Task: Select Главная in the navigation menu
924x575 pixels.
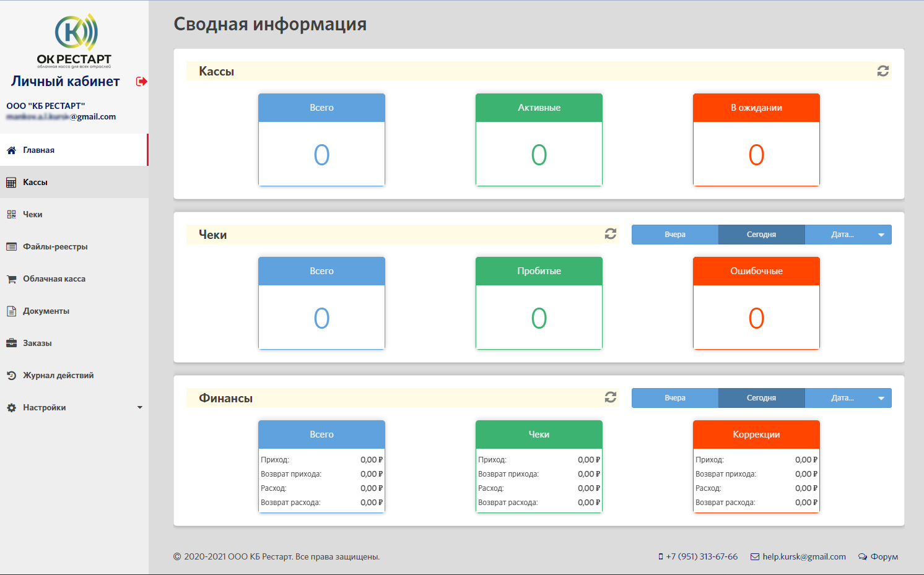Action: click(38, 150)
